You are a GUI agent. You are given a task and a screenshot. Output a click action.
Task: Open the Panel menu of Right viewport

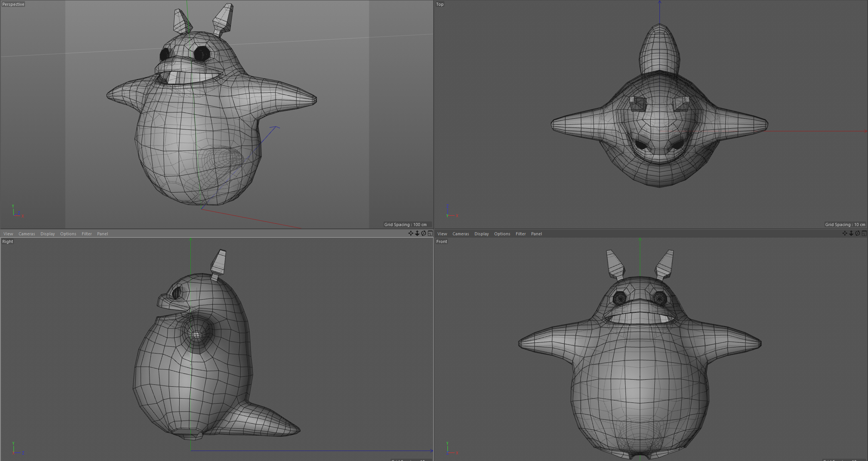(103, 234)
